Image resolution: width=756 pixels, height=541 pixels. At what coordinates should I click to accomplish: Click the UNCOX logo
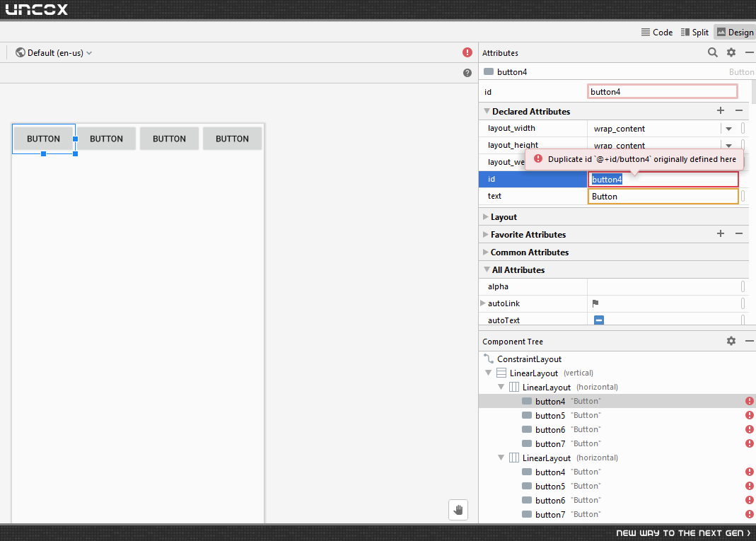(37, 10)
